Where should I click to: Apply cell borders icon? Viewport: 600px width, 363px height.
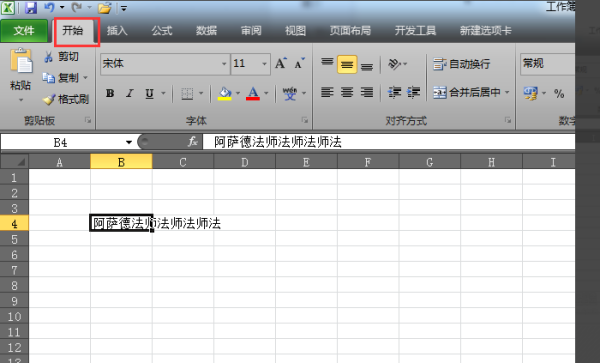pyautogui.click(x=187, y=93)
